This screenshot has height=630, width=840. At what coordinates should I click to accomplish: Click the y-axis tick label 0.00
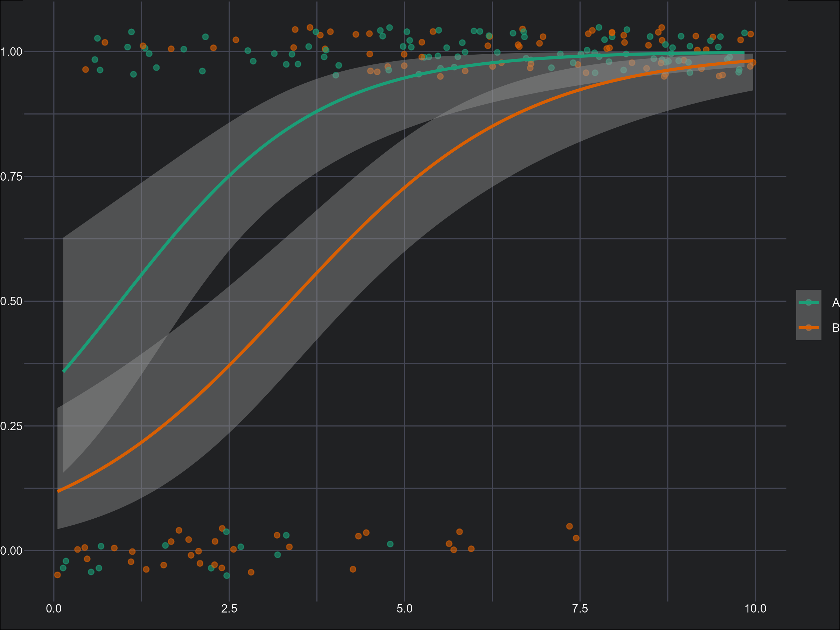pos(12,551)
